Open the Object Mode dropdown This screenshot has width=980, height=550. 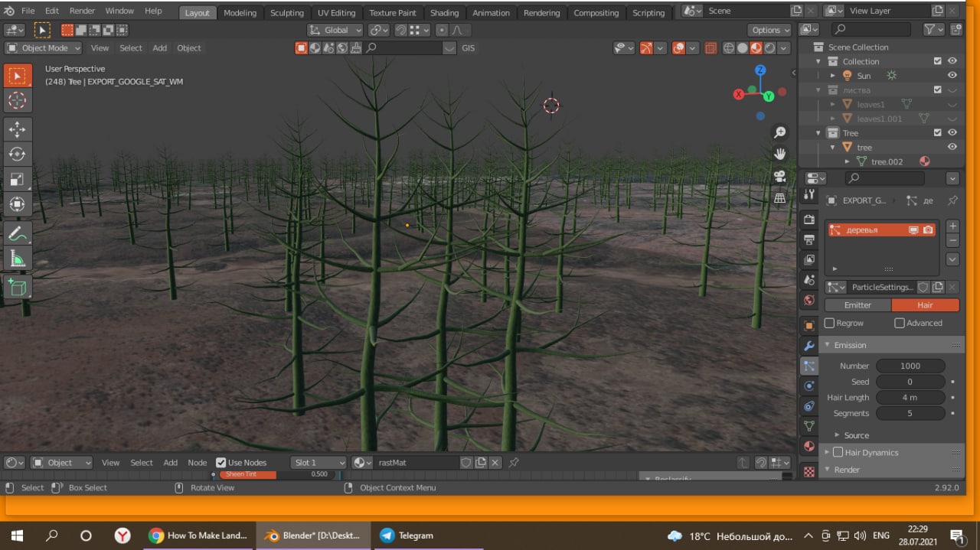[44, 48]
